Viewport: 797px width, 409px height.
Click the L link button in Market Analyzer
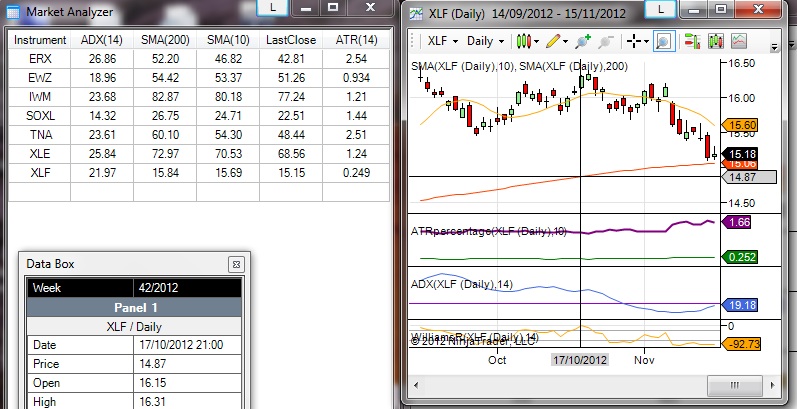(272, 7)
